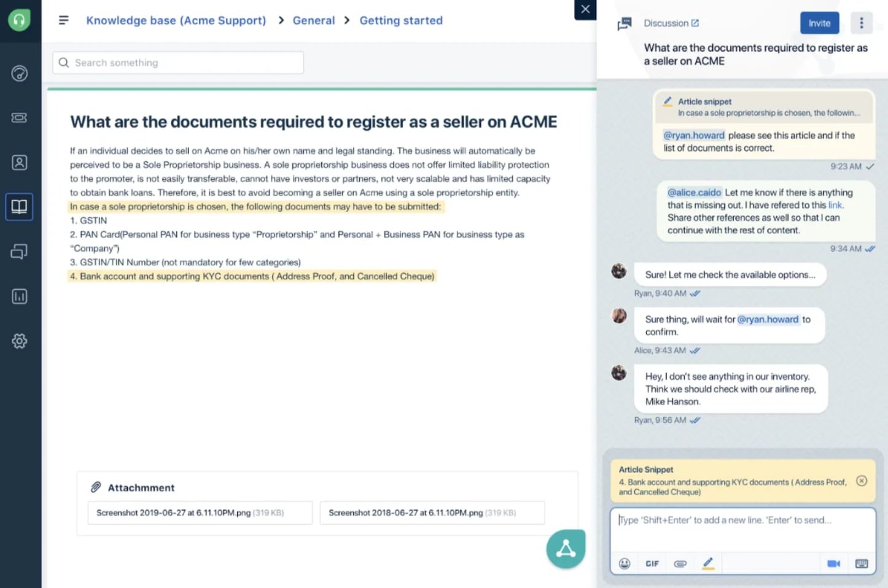Open the Article snippet card in first message
Screen dimensions: 888x588
point(764,107)
